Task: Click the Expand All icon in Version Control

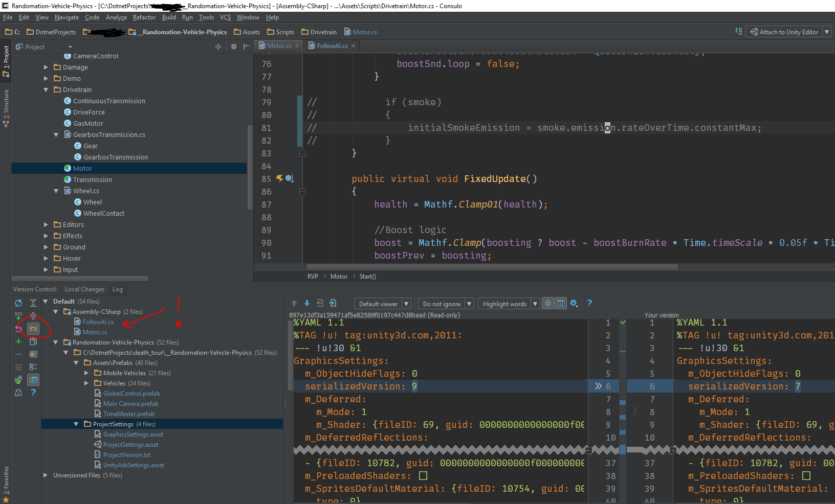Action: [33, 303]
